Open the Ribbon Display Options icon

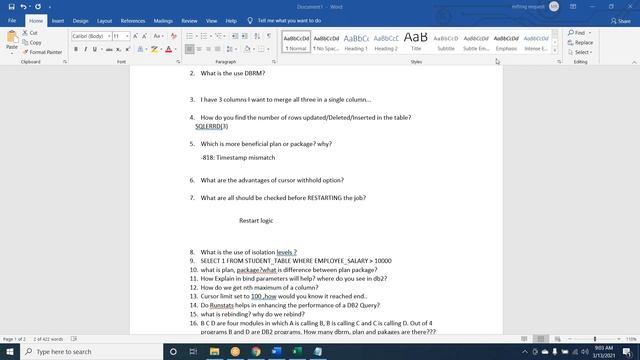coord(573,7)
